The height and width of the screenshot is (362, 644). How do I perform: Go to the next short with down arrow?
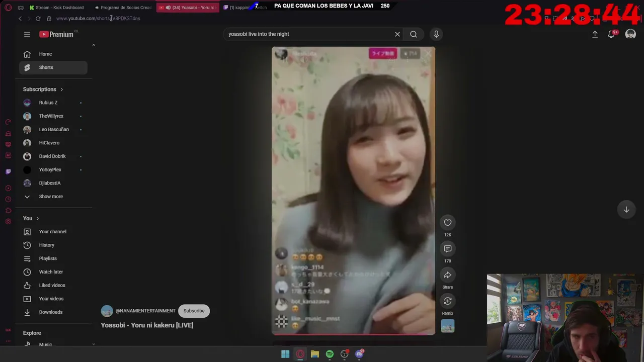click(x=626, y=210)
